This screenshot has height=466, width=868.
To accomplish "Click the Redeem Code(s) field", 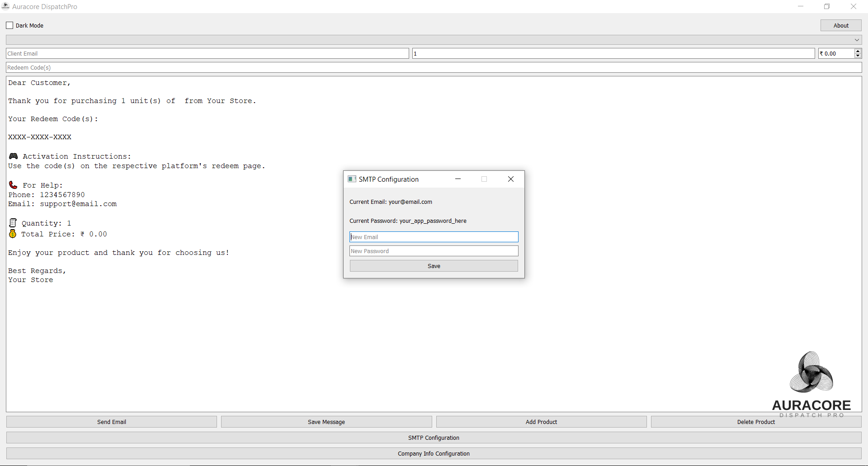I will (226, 67).
